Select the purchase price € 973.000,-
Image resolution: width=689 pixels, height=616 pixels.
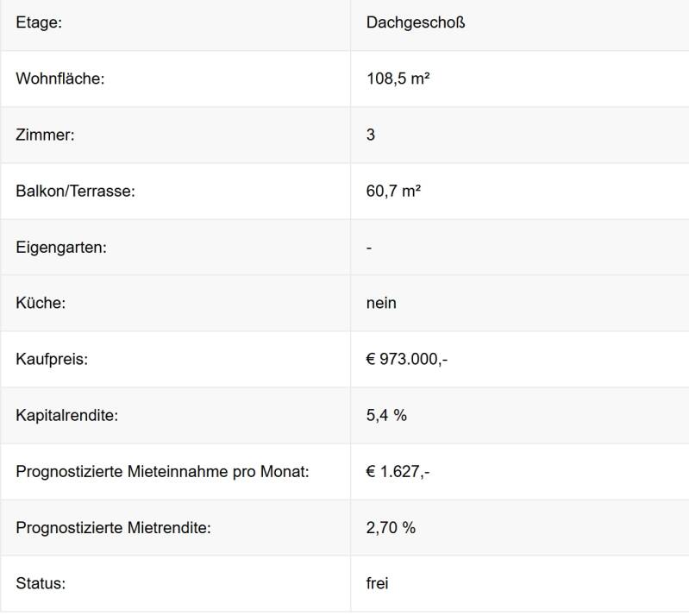407,359
